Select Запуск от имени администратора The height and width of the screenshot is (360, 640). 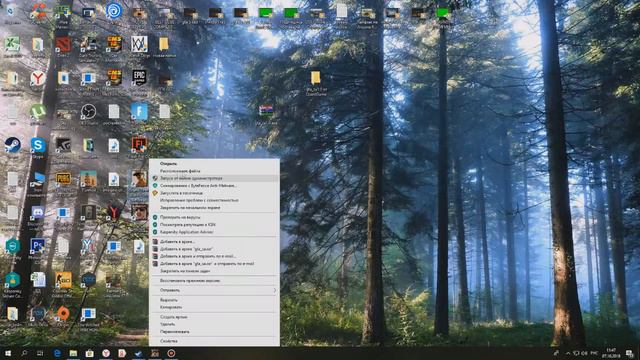click(215, 178)
